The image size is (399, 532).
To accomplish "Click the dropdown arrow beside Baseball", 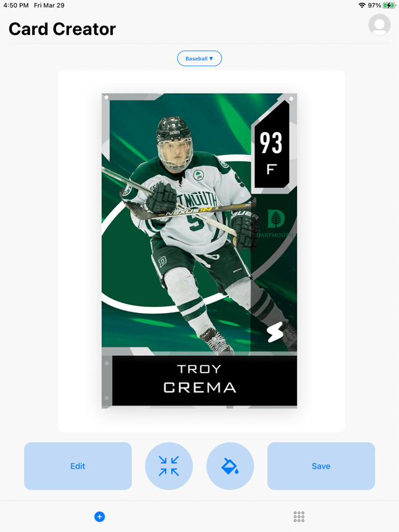I will pos(211,58).
